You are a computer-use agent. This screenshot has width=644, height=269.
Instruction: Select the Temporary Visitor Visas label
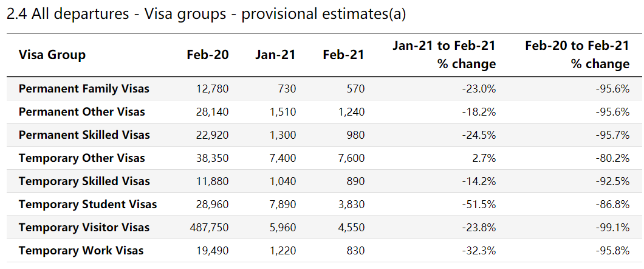(84, 228)
